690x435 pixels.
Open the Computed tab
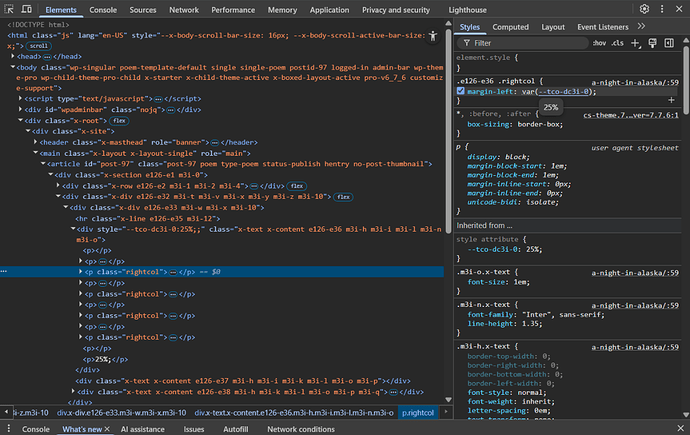point(510,27)
